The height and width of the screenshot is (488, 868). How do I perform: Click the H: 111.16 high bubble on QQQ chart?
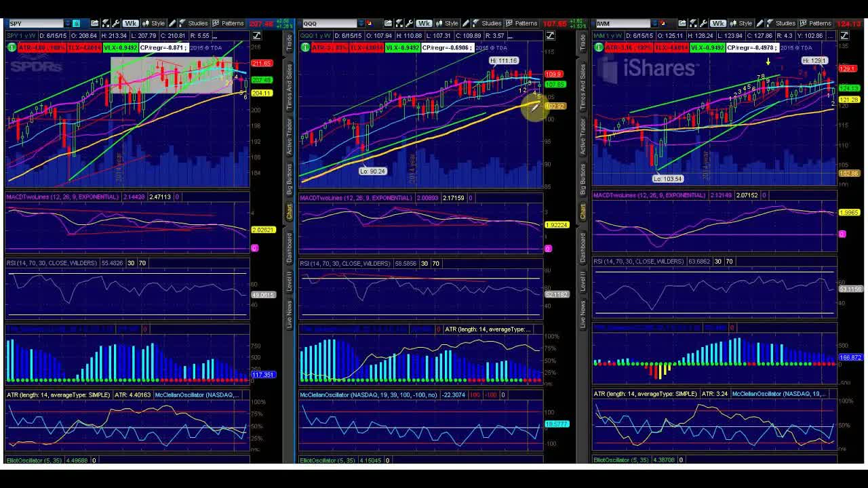click(504, 61)
